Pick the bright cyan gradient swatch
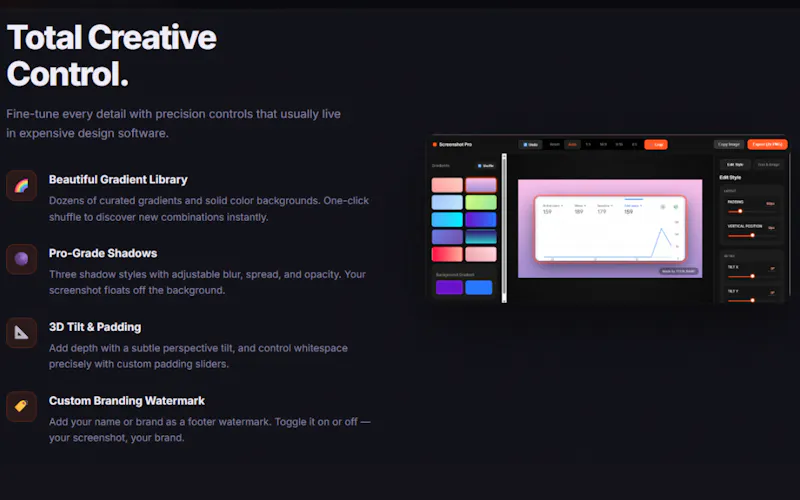Image resolution: width=800 pixels, height=500 pixels. pos(447,219)
